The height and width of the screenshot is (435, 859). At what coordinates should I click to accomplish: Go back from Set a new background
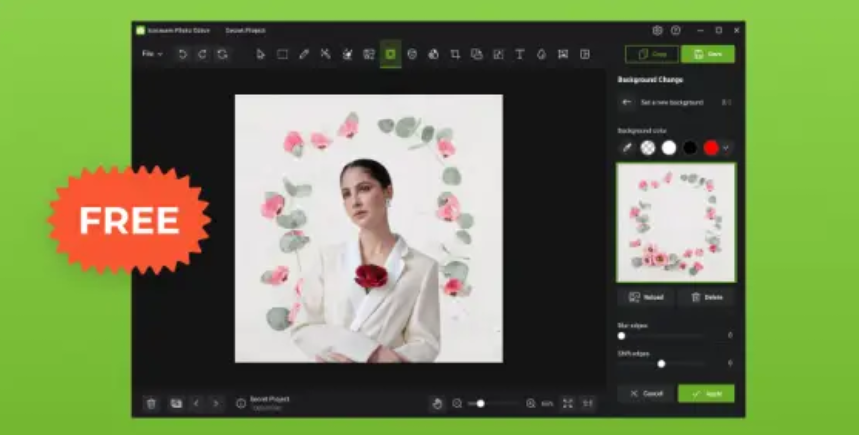[627, 102]
